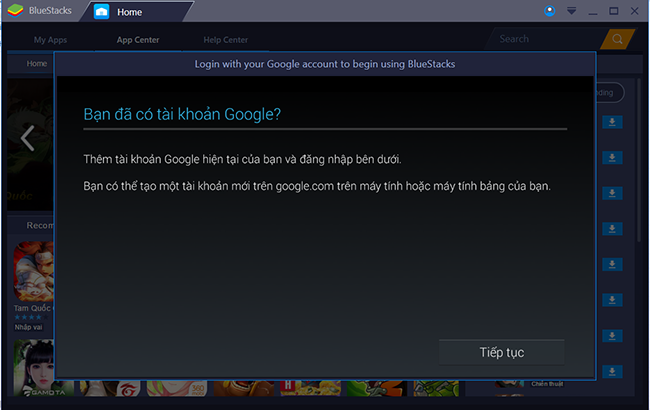Open the user account profile icon

pyautogui.click(x=550, y=11)
